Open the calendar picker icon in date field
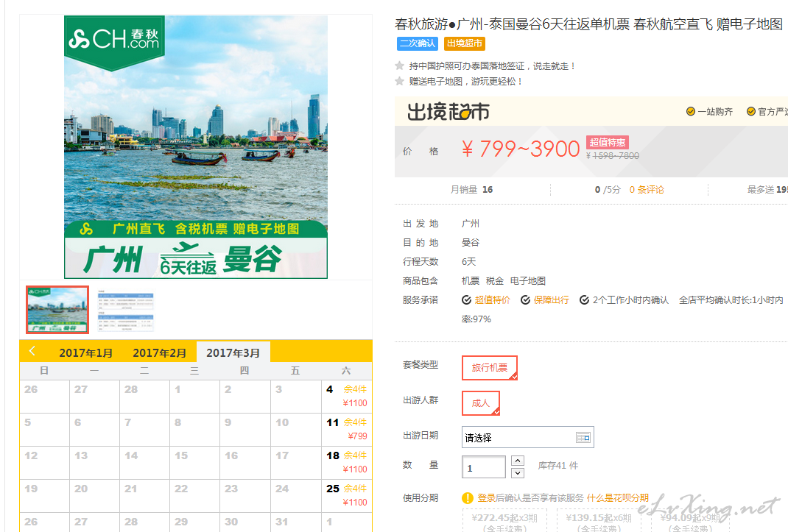Viewport: 788px width, 532px height. coord(583,438)
